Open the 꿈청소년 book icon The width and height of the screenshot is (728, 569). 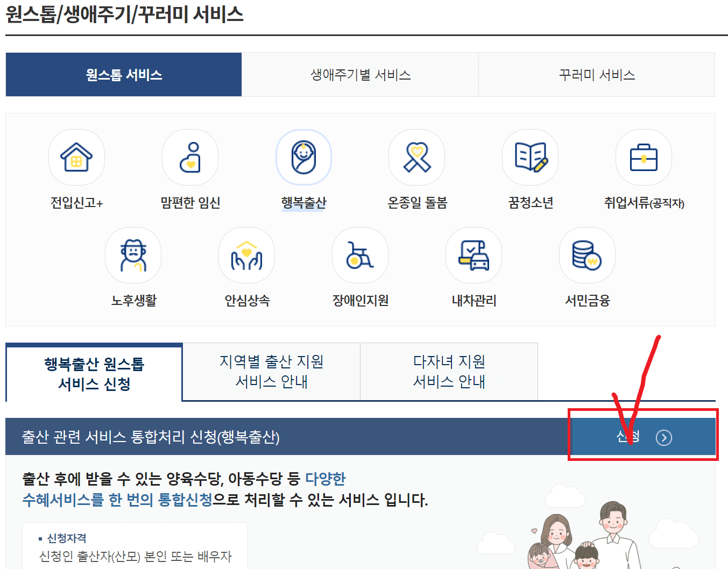point(531,157)
